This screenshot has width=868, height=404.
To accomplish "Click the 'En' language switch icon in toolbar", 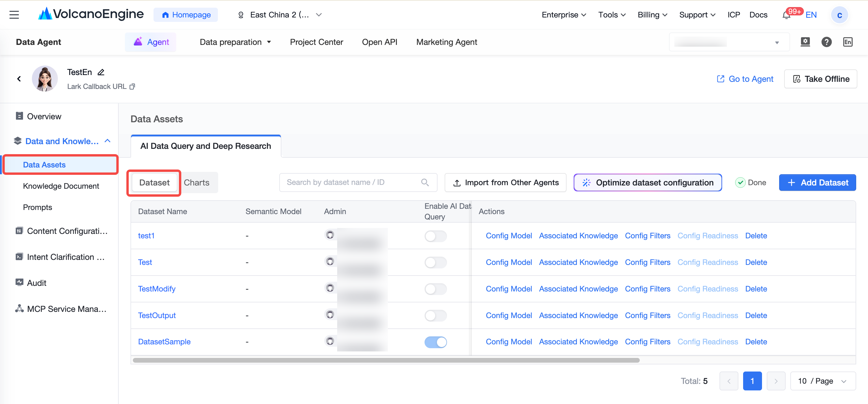I will [x=848, y=42].
